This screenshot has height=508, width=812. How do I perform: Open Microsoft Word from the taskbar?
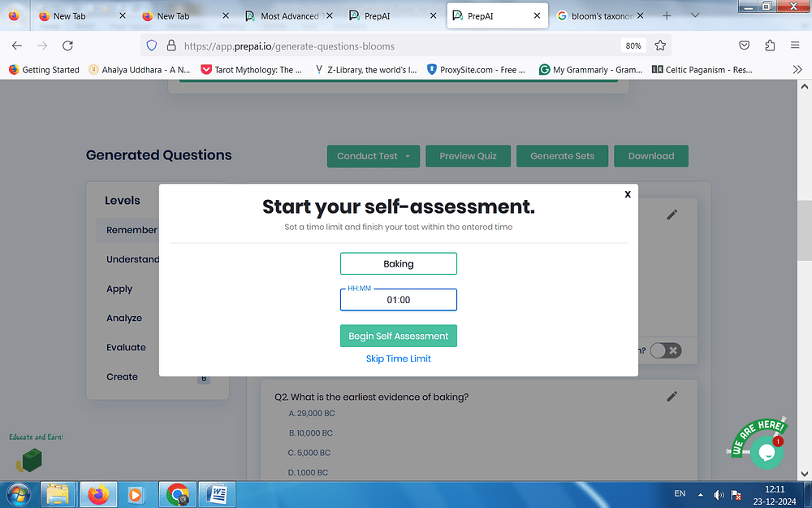218,493
